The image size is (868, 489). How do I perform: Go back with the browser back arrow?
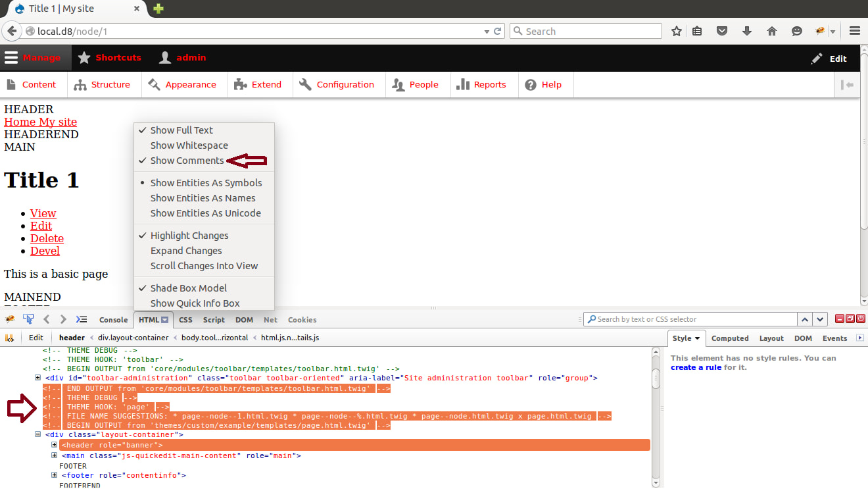pyautogui.click(x=12, y=31)
